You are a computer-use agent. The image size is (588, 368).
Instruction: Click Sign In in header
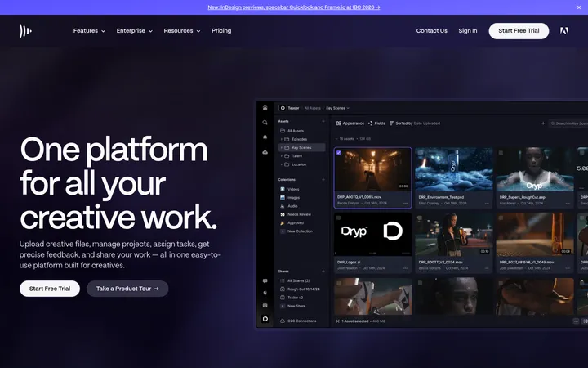pyautogui.click(x=468, y=31)
